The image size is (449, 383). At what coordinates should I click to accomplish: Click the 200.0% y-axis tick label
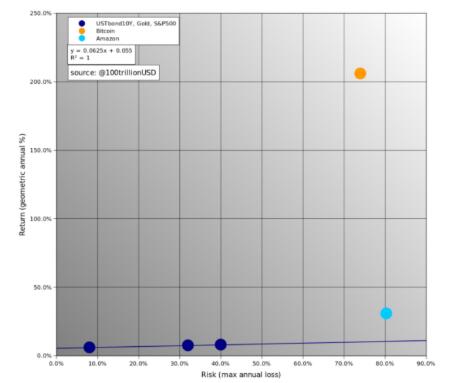coord(41,82)
